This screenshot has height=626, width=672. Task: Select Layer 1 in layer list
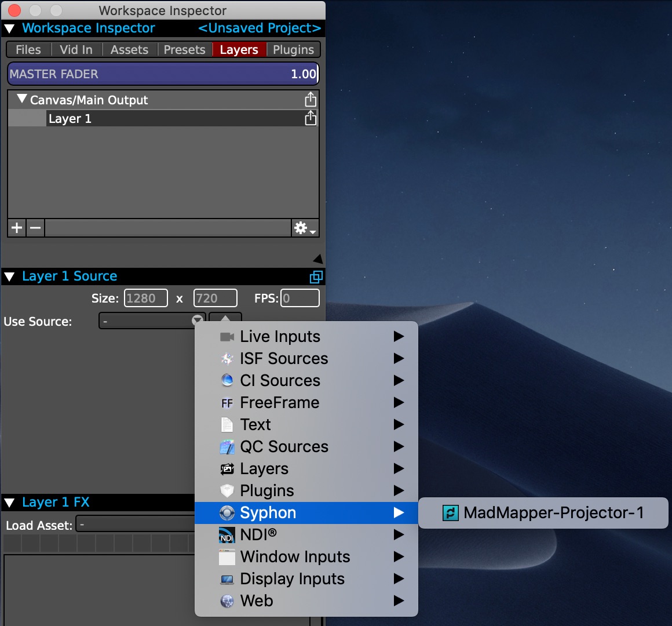pos(163,118)
